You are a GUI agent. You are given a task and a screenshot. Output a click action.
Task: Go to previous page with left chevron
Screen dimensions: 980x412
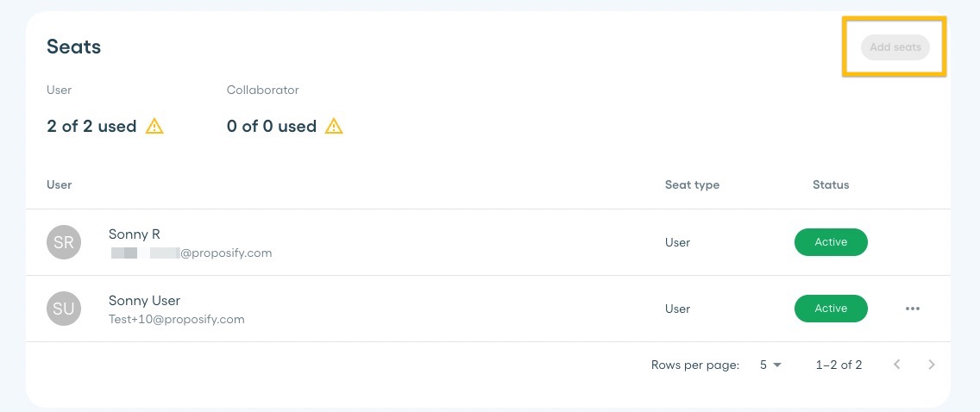[x=897, y=365]
